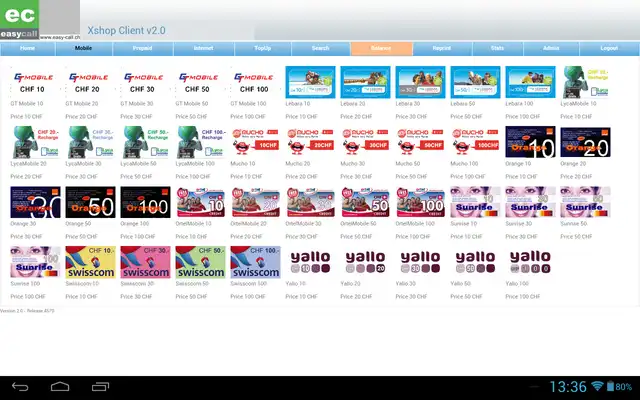The image size is (640, 400).
Task: Choose the Sunrise 30 card
Action: [530, 202]
